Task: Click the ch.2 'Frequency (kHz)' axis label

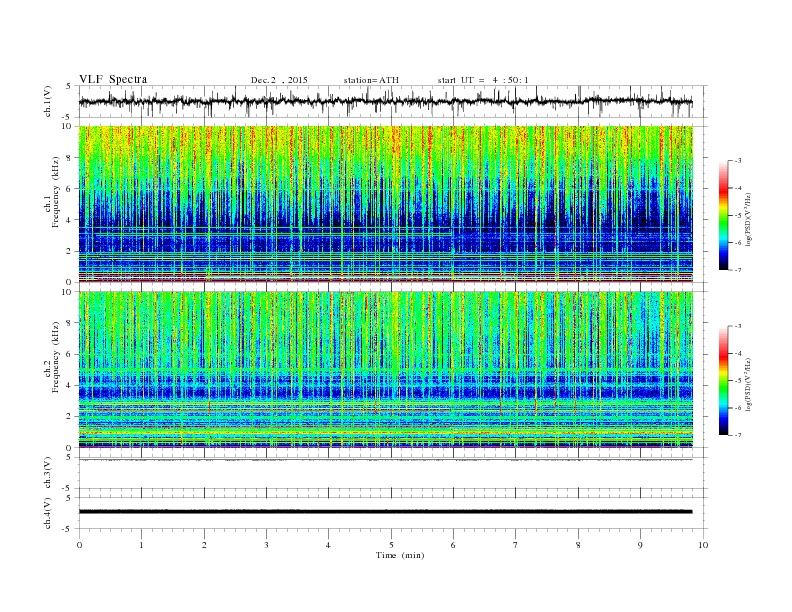Action: pos(56,357)
